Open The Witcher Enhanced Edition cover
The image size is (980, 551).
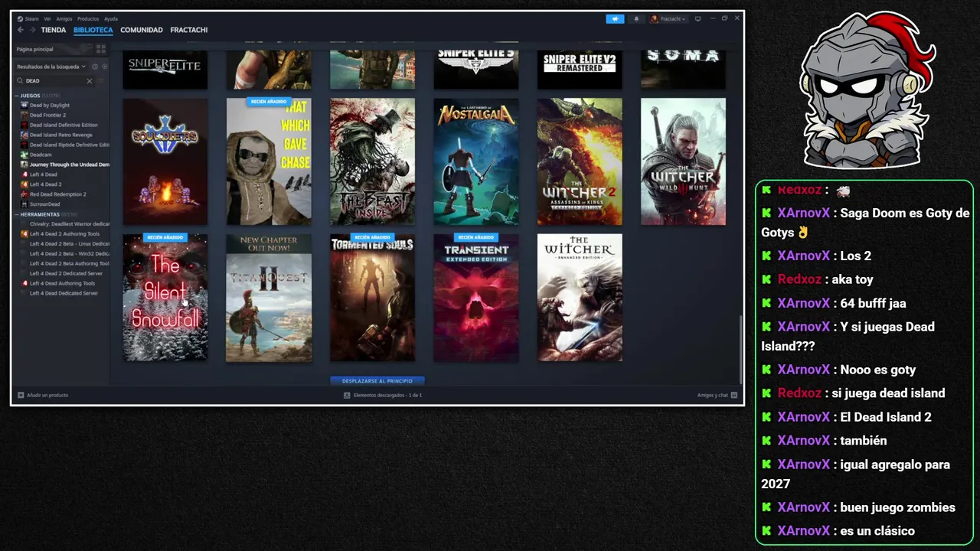pos(580,298)
